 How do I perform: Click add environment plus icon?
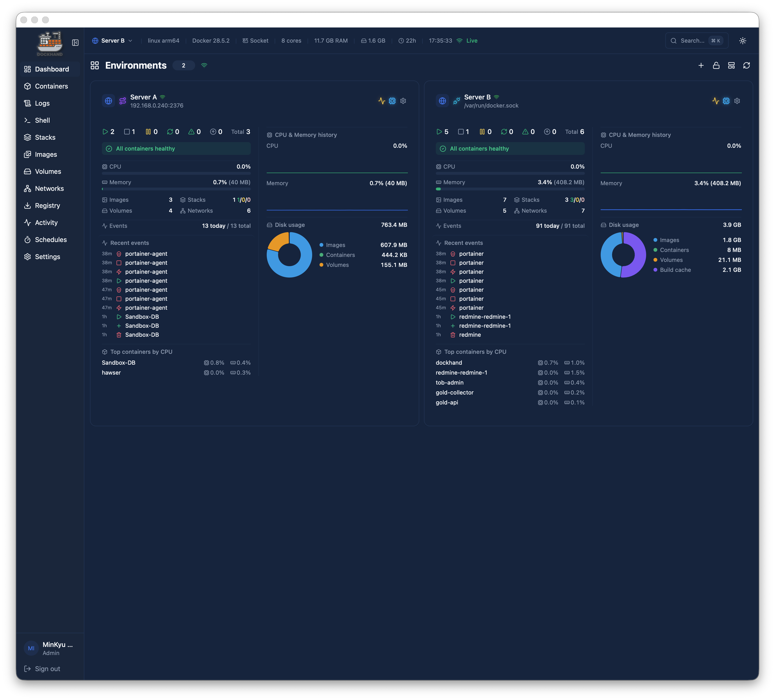(701, 65)
